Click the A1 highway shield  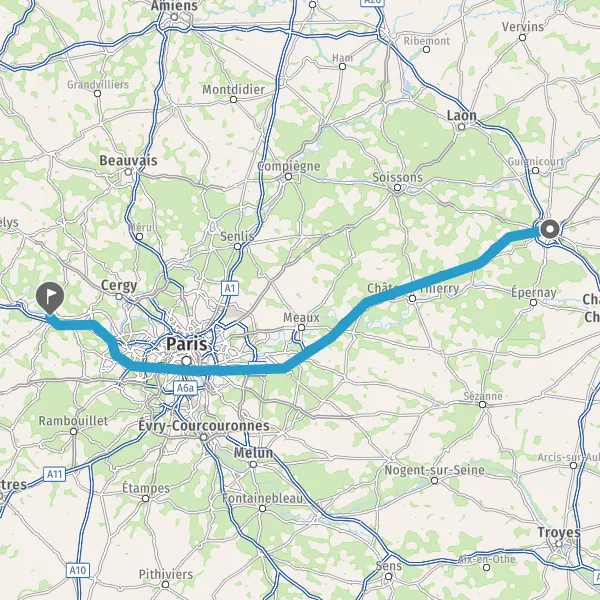click(x=230, y=288)
